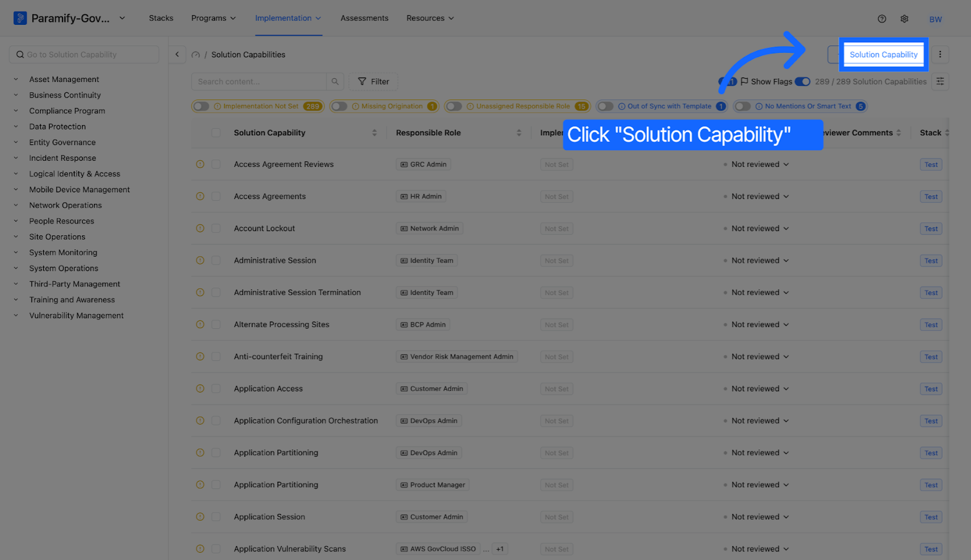Check the select-all header checkbox
This screenshot has height=560, width=971.
tap(216, 133)
